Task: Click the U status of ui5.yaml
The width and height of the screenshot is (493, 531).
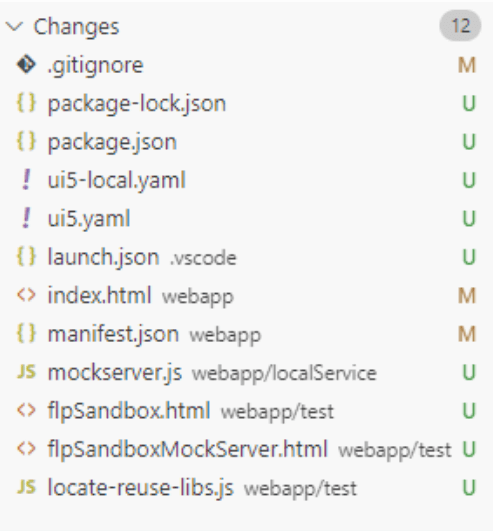Action: 469,218
